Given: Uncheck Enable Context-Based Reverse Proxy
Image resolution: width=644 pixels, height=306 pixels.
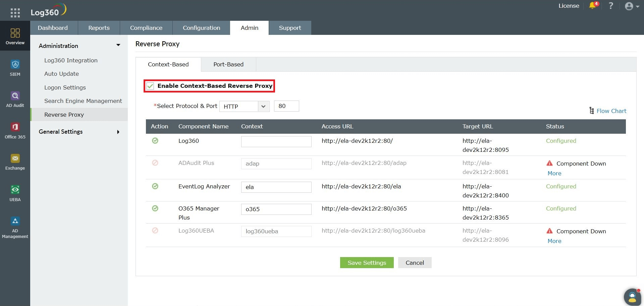Looking at the screenshot, I should coord(150,86).
